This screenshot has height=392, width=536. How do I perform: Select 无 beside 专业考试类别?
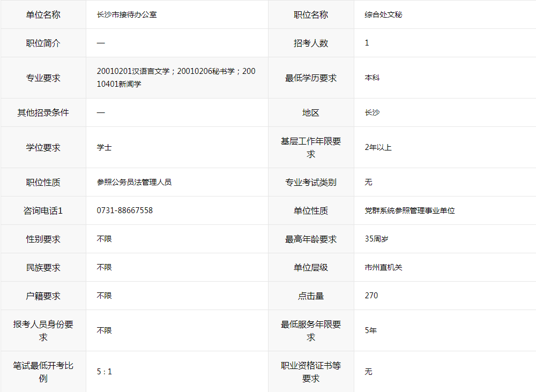[x=368, y=182]
